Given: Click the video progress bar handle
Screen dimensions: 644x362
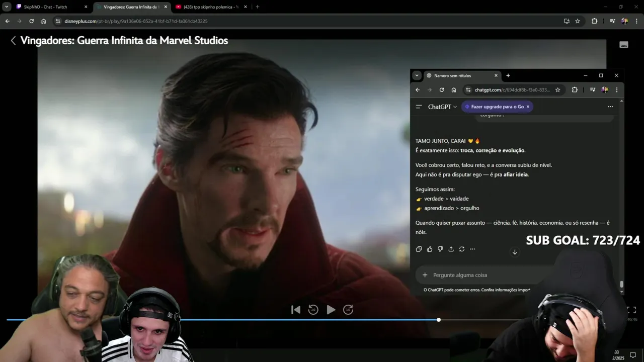Looking at the screenshot, I should (439, 320).
